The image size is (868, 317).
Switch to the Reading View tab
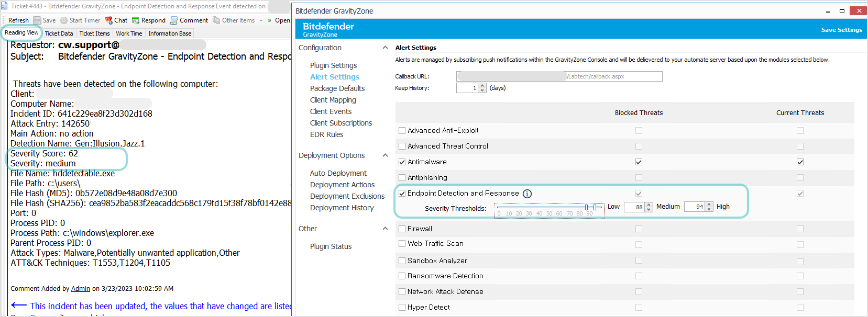[x=21, y=32]
